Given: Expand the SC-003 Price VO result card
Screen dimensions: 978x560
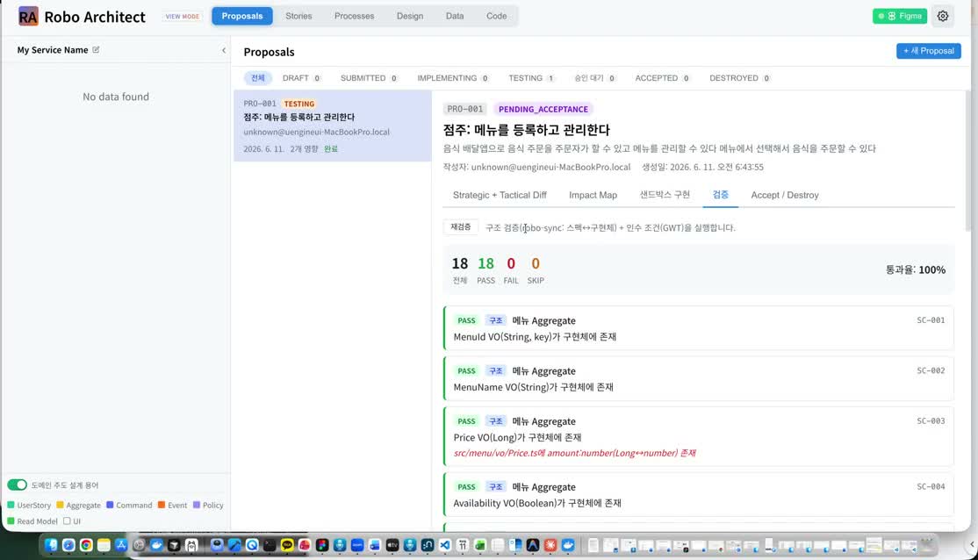Looking at the screenshot, I should pos(699,436).
